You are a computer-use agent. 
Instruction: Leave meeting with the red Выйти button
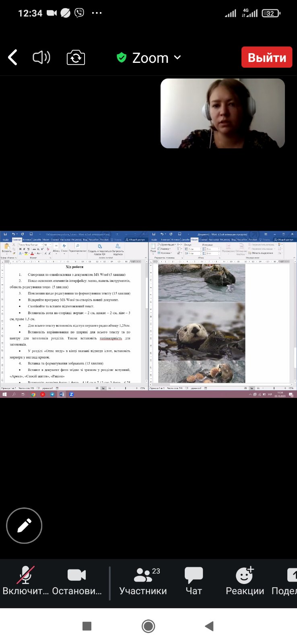pyautogui.click(x=267, y=57)
